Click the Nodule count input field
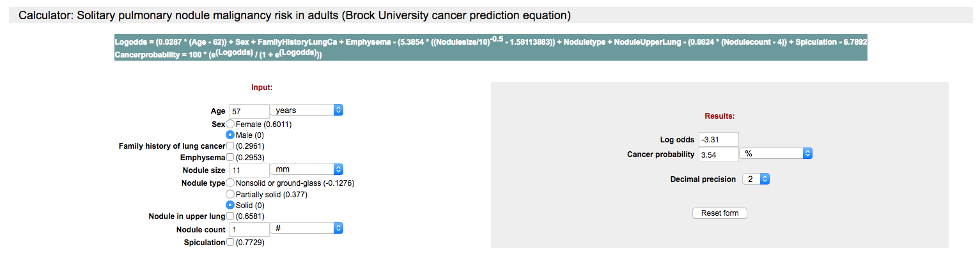This screenshot has height=256, width=980. [x=249, y=229]
